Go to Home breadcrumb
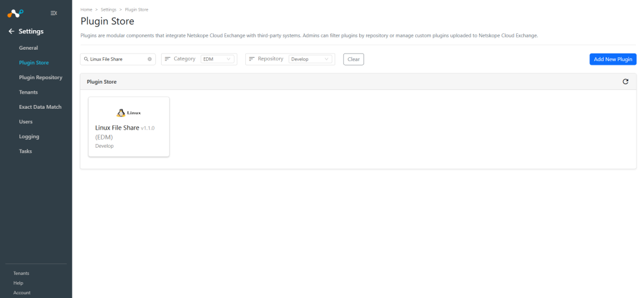 click(x=86, y=9)
